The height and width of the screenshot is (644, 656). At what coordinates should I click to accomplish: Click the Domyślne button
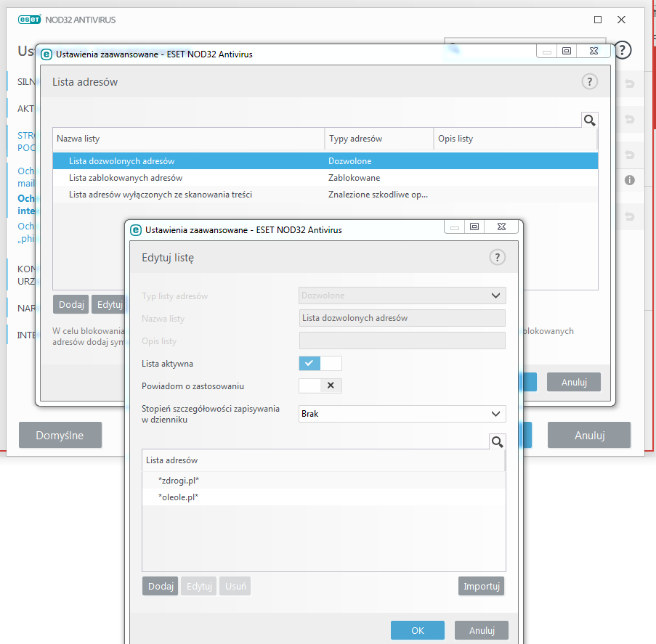60,435
